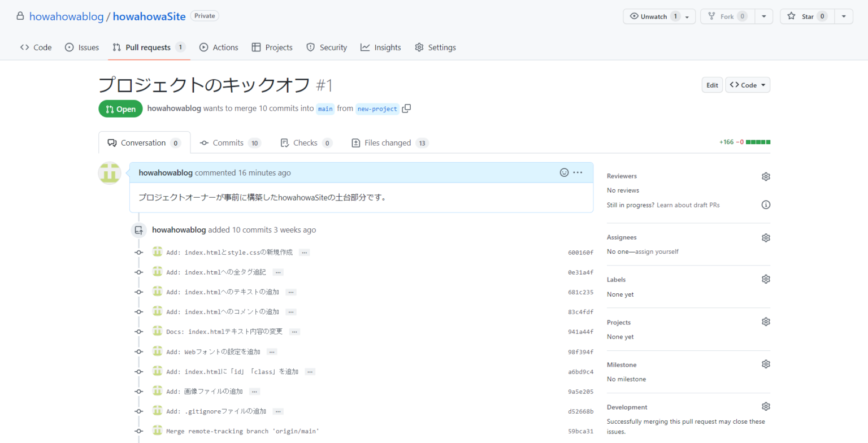Switch to the Conversation tab

tap(145, 143)
